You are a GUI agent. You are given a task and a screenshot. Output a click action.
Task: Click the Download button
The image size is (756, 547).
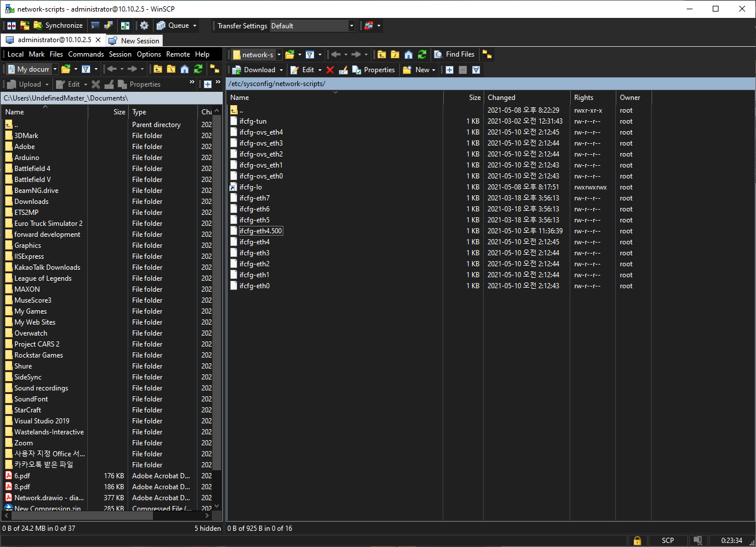tap(254, 70)
